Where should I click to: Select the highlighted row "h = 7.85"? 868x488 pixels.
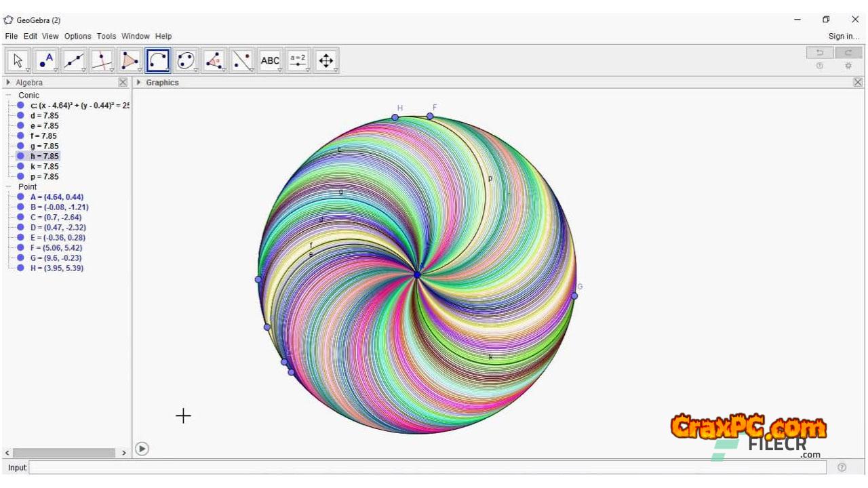pyautogui.click(x=44, y=156)
